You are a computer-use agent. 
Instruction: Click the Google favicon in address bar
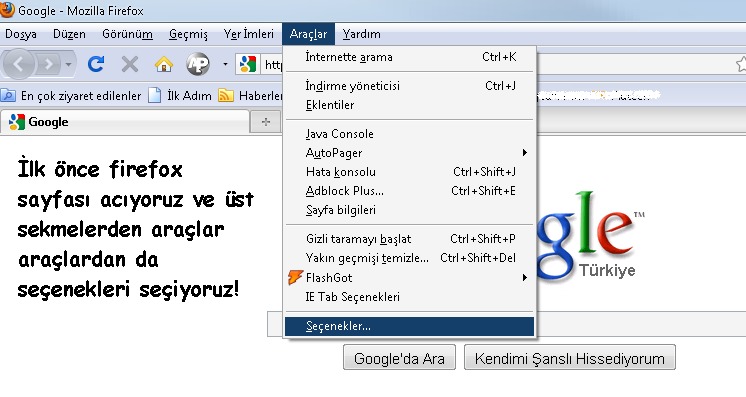248,64
